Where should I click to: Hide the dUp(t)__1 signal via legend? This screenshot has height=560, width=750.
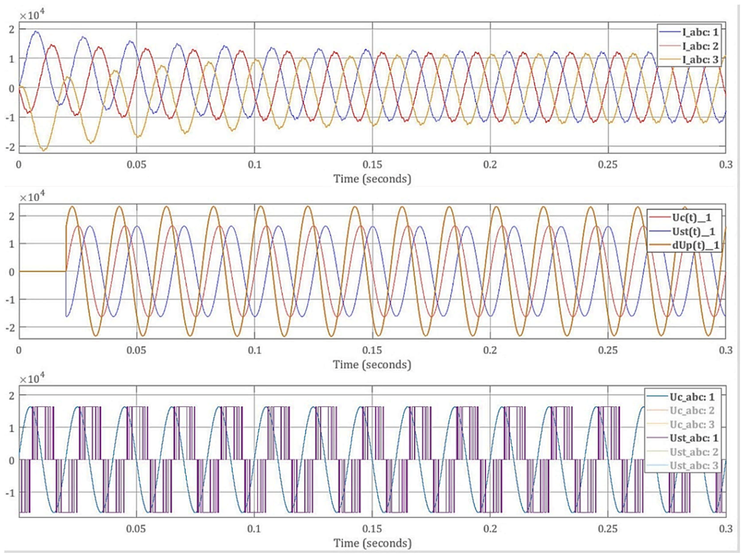pos(696,245)
